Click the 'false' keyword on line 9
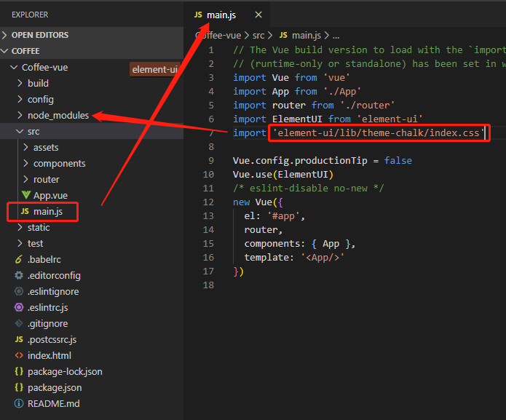The image size is (506, 420). [x=398, y=161]
